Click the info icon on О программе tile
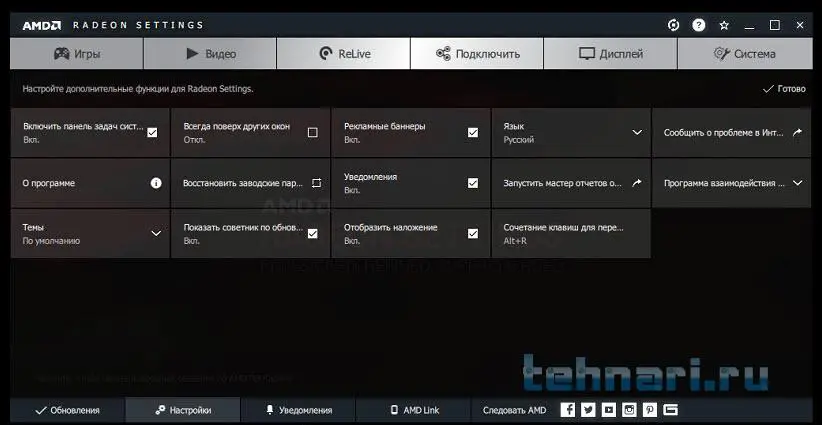 click(156, 183)
